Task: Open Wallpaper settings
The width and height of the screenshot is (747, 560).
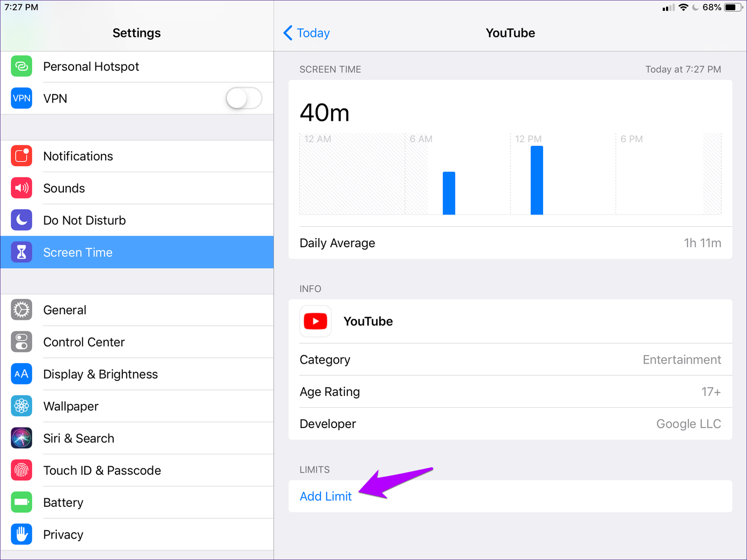Action: click(71, 407)
